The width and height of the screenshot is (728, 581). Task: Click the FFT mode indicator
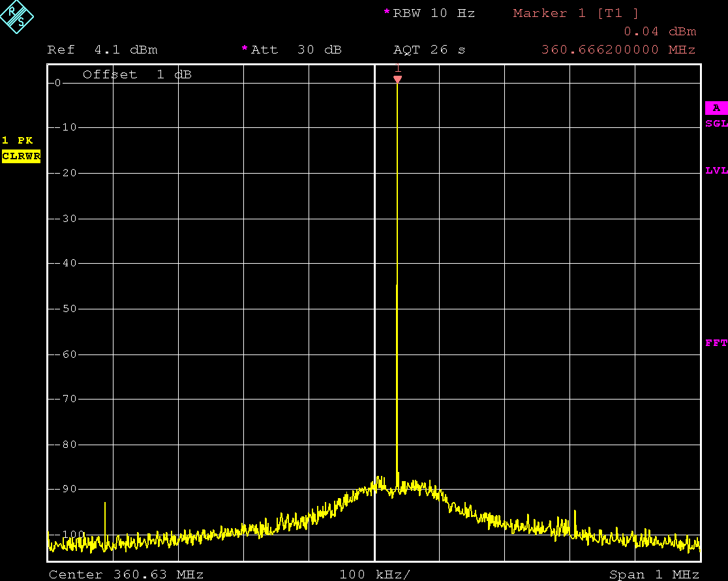point(716,343)
